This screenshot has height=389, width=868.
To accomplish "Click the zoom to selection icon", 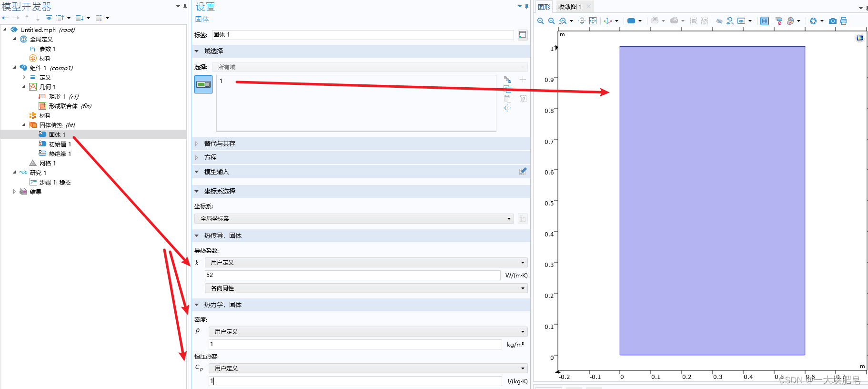I will (x=582, y=21).
